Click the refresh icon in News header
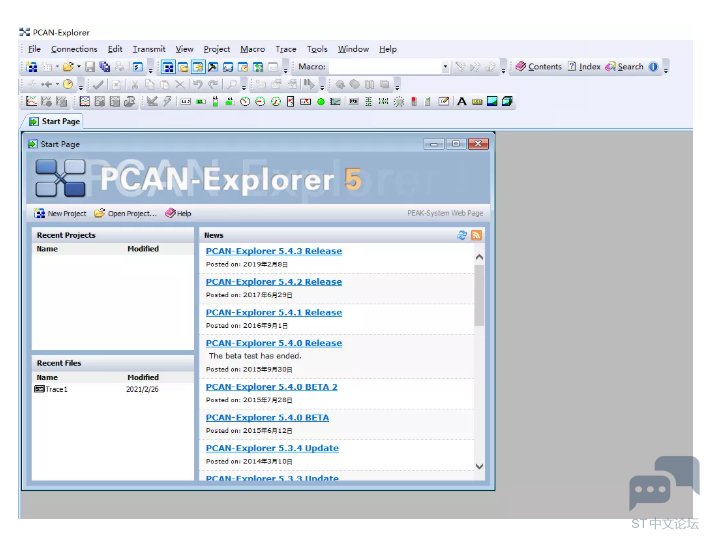 coord(461,235)
